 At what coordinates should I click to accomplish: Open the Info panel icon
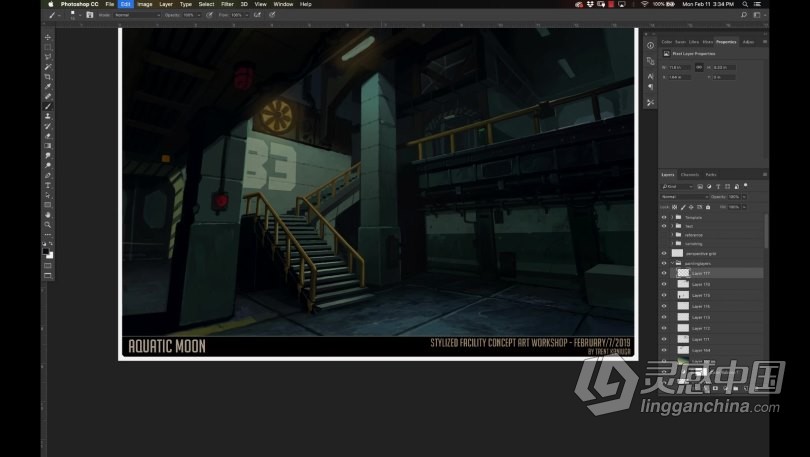tap(650, 45)
